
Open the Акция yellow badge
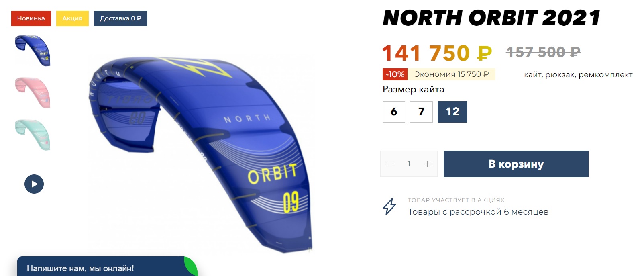coord(72,18)
